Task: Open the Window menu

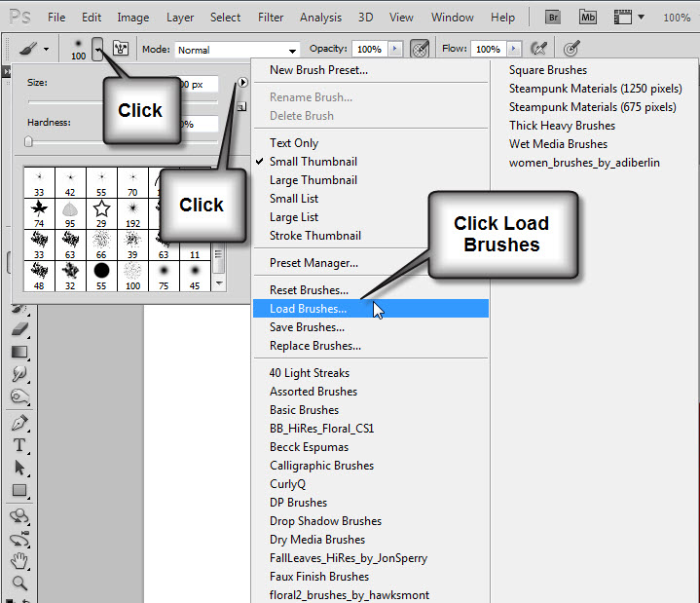Action: (x=453, y=18)
